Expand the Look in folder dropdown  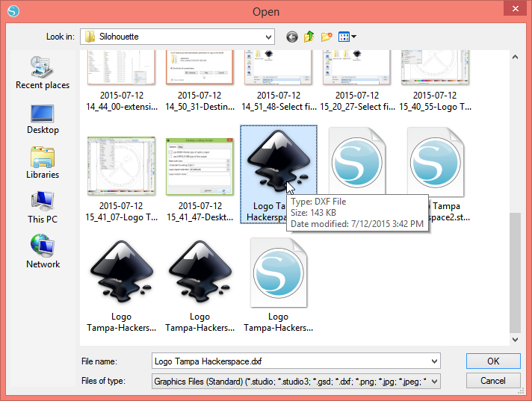[268, 37]
